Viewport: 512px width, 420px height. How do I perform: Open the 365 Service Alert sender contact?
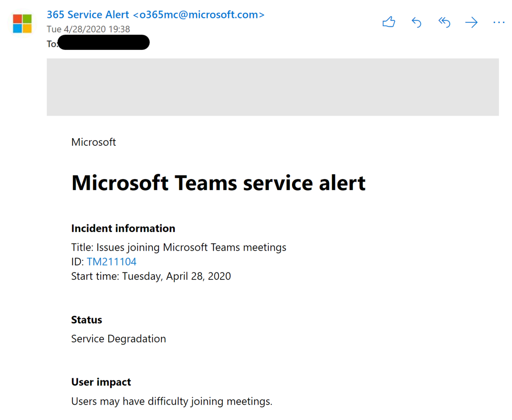pyautogui.click(x=155, y=15)
